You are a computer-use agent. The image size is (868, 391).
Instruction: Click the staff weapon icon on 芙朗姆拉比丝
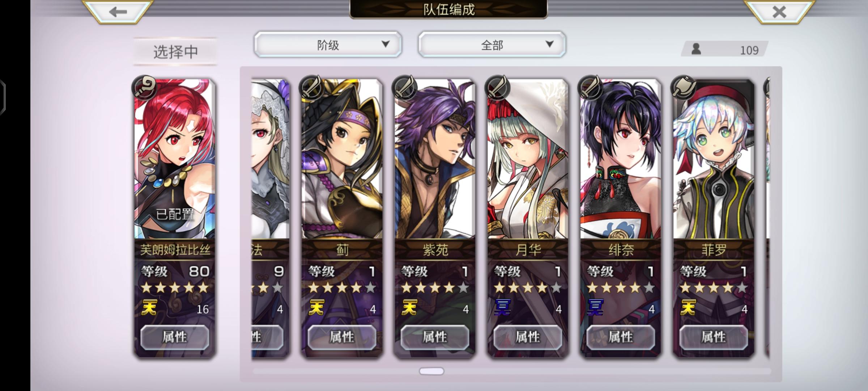[x=144, y=88]
